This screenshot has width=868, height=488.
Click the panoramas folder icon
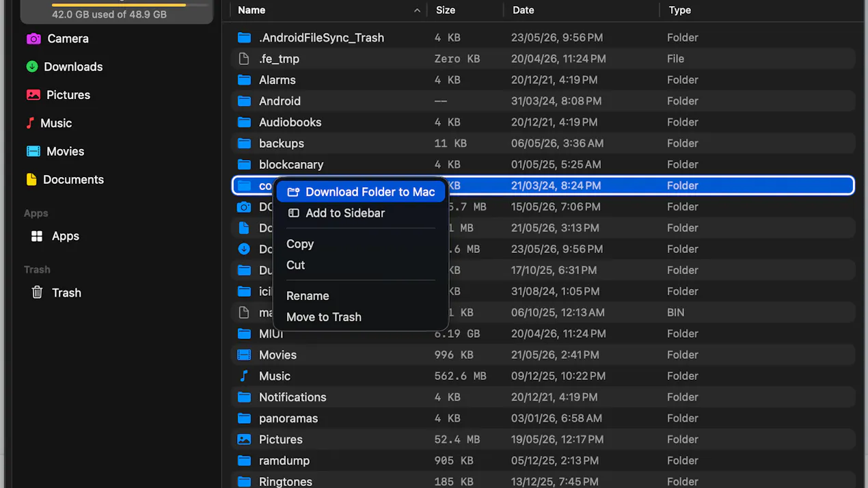point(244,418)
